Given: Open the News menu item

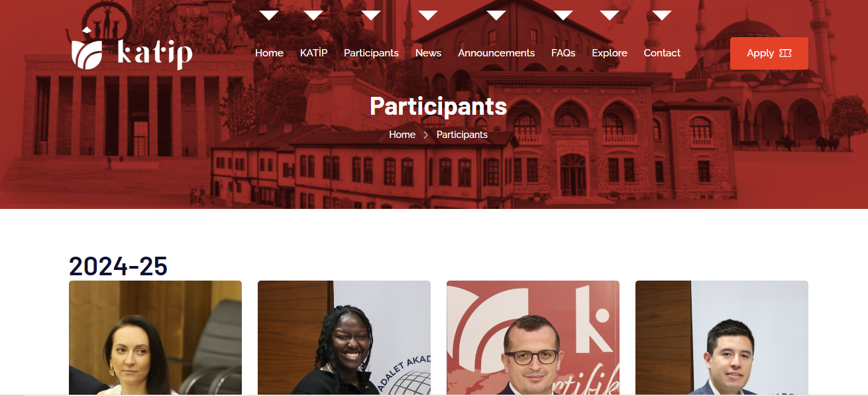Looking at the screenshot, I should pos(428,53).
